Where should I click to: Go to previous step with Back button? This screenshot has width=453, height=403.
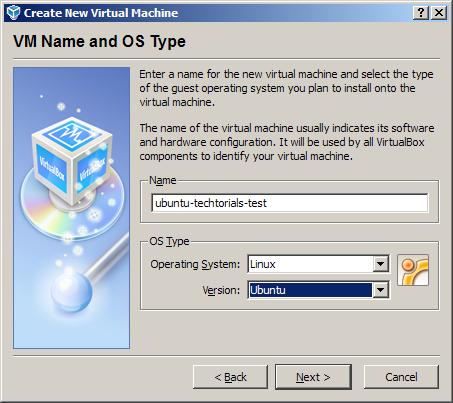coord(230,377)
